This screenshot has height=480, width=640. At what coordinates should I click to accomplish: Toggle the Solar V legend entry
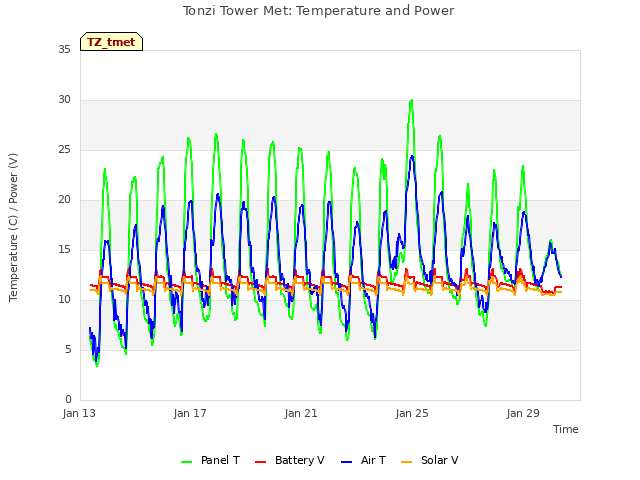(430, 460)
